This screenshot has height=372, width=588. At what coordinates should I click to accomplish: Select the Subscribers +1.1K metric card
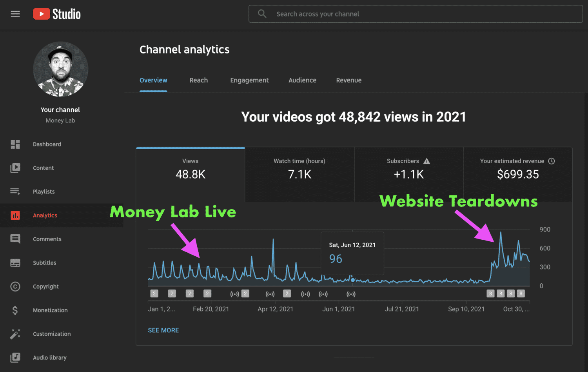coord(409,175)
